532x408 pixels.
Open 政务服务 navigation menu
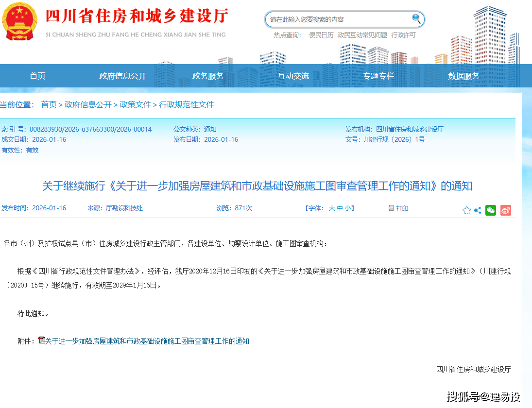(208, 76)
